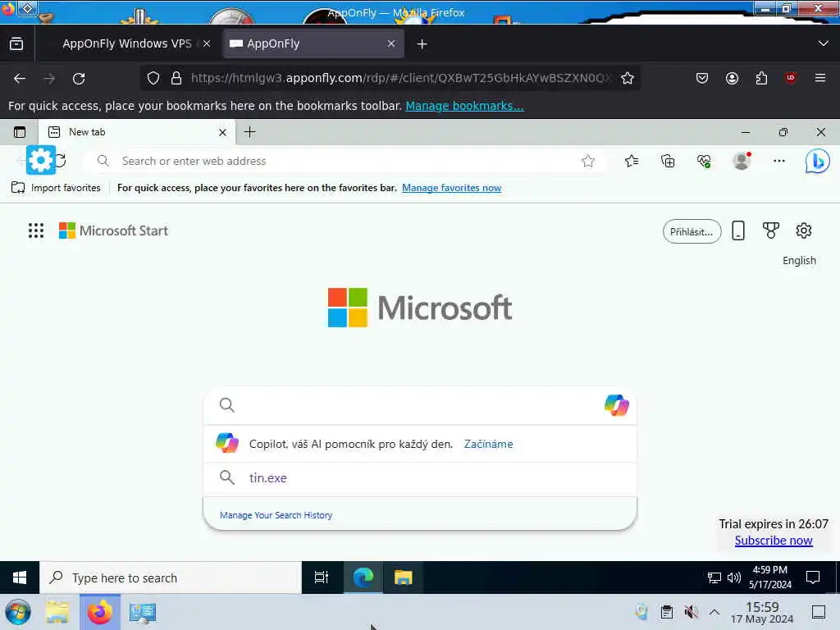Open a new Firefox tab

[x=422, y=44]
